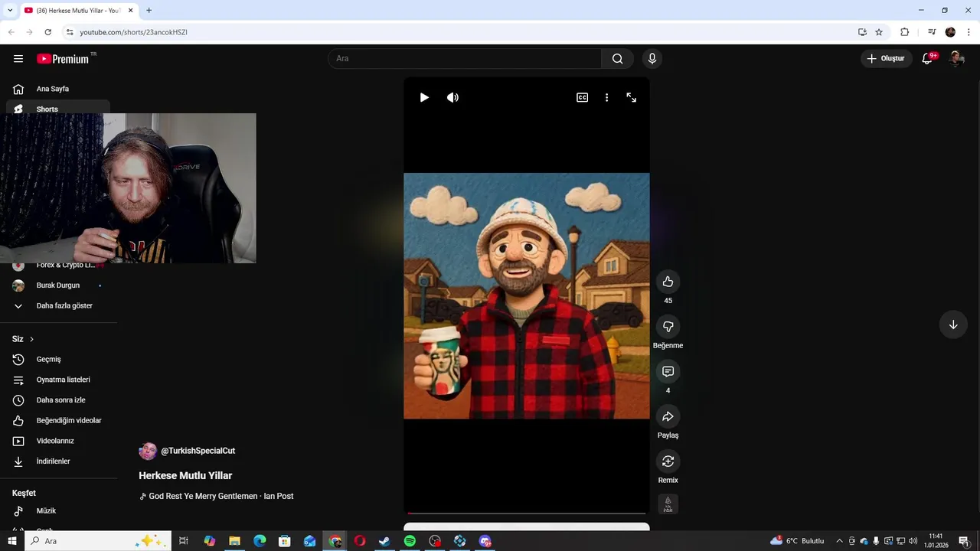Toggle closed captions on the Short
Viewport: 980px width, 551px height.
(583, 97)
